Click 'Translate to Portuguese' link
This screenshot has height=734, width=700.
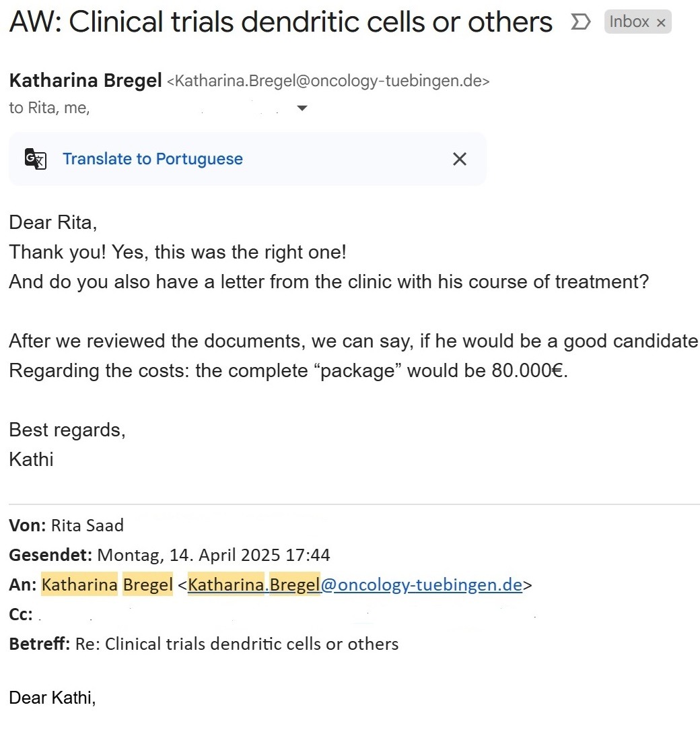coord(152,159)
